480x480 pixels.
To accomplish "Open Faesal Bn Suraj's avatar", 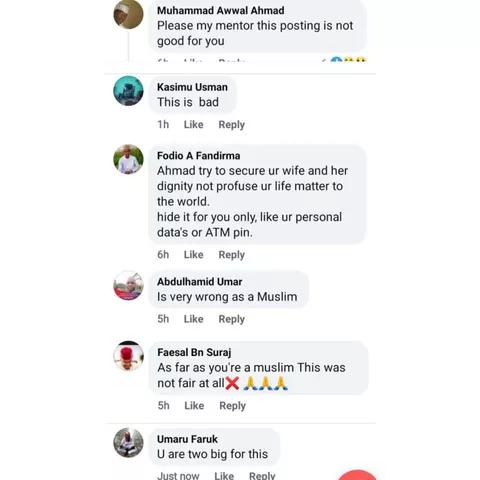I will [128, 356].
